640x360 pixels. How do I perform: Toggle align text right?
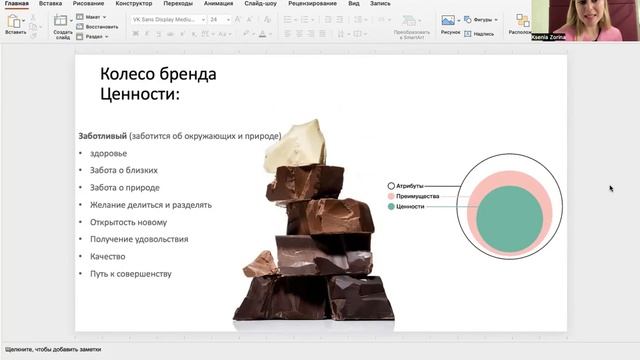pyautogui.click(x=311, y=34)
